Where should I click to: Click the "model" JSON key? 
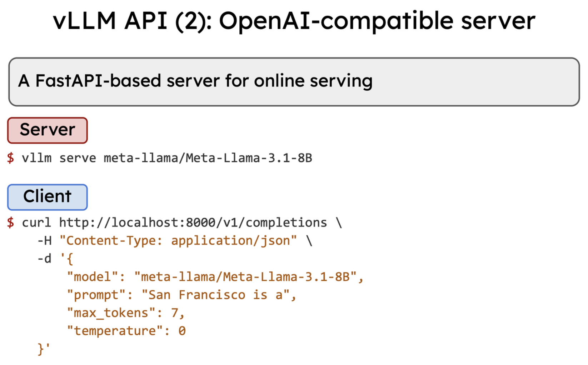92,277
